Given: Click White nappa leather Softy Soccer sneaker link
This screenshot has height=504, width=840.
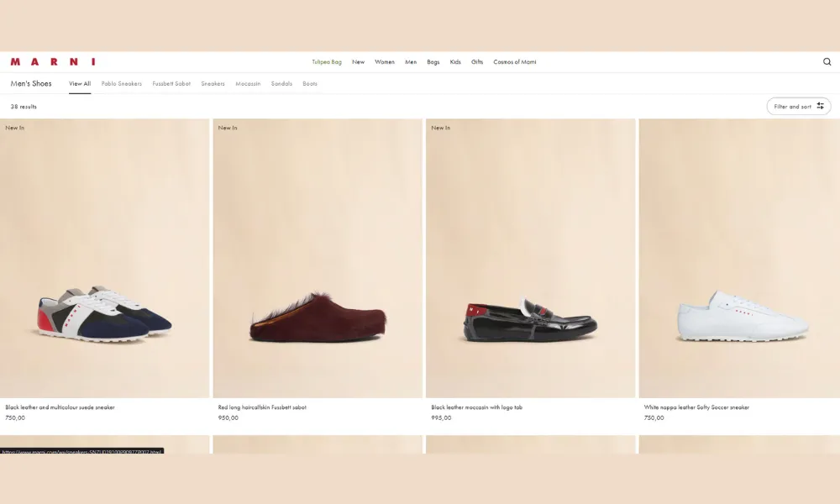Looking at the screenshot, I should point(696,407).
